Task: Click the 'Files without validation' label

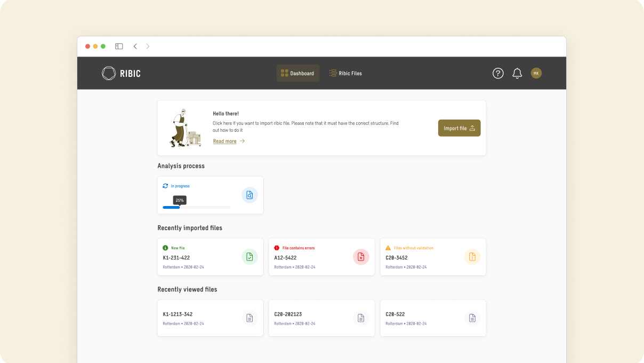Action: 414,248
